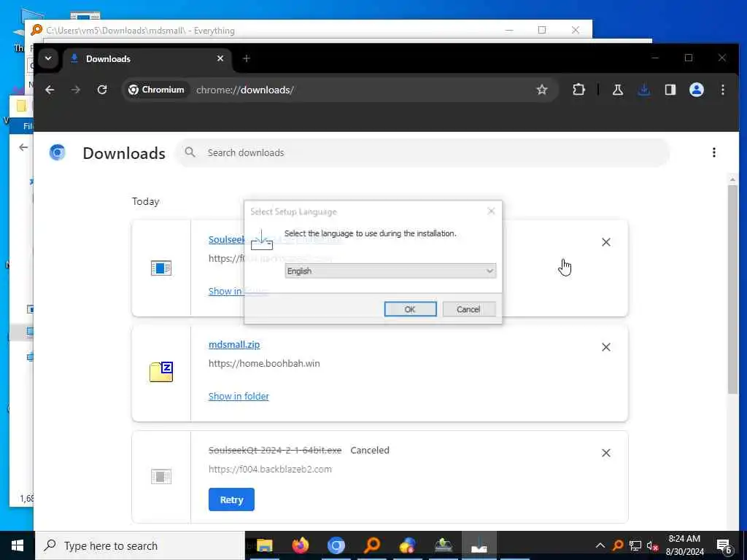The image size is (747, 560).
Task: Remove the top Soulseek download entry
Action: pyautogui.click(x=606, y=242)
